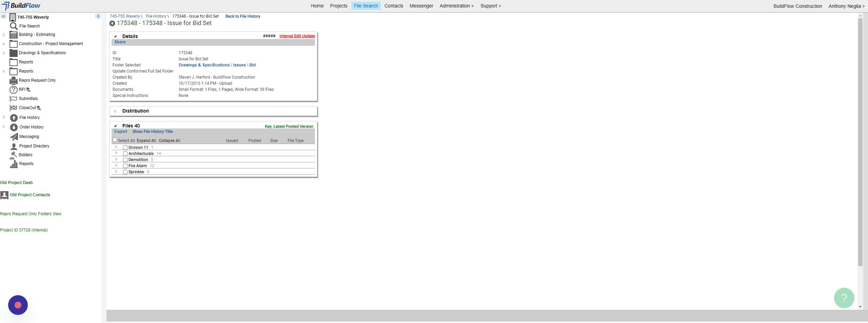Image resolution: width=868 pixels, height=323 pixels.
Task: Go to Home in the top menu
Action: coord(317,6)
